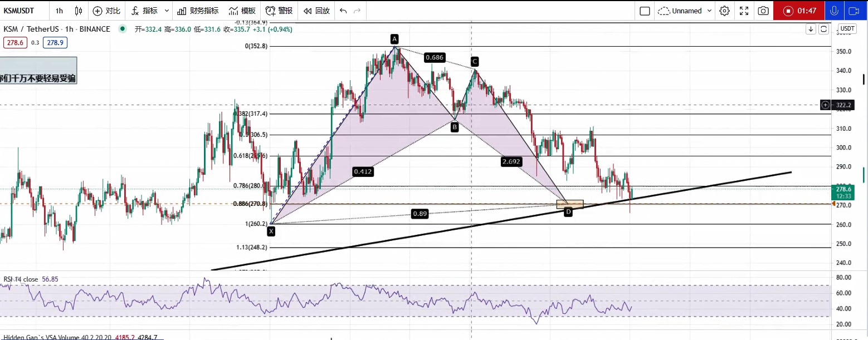Open chart settings gear
868x340 pixels.
point(724,11)
